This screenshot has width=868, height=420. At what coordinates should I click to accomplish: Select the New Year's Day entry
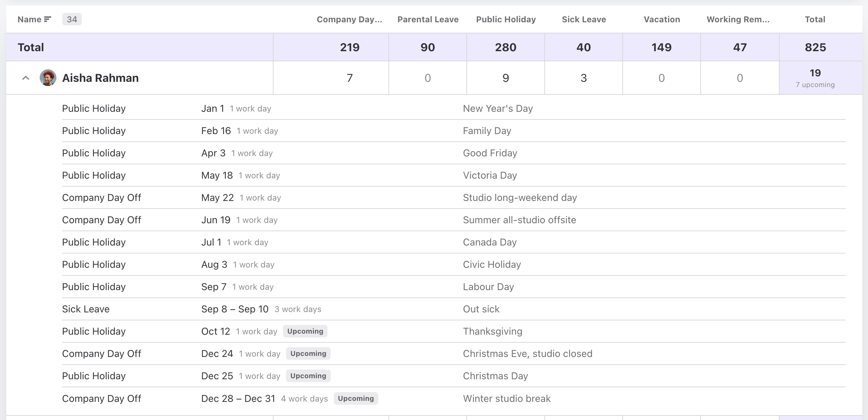454,108
